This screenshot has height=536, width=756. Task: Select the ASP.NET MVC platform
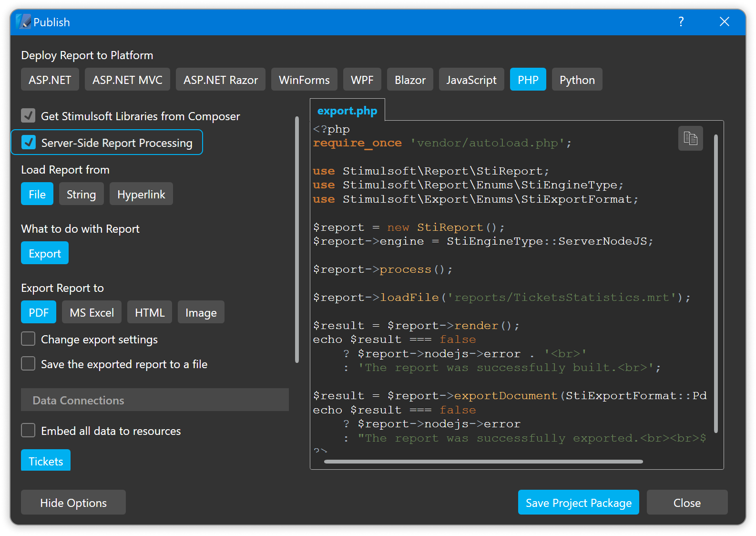(x=127, y=80)
